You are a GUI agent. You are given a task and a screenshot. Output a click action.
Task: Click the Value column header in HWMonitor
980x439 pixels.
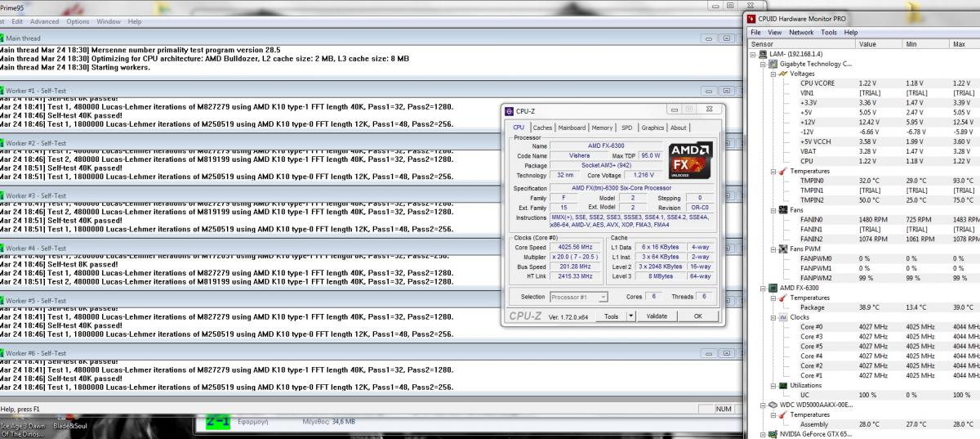coord(879,44)
